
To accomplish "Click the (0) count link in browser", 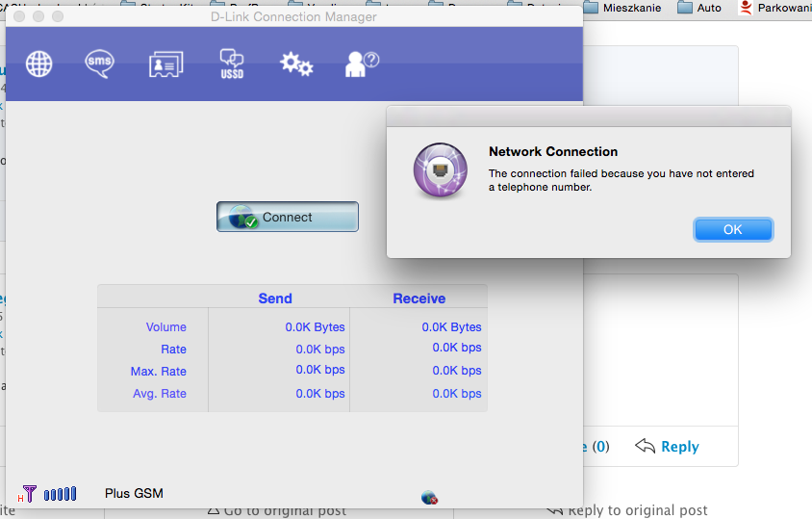I will pos(600,447).
